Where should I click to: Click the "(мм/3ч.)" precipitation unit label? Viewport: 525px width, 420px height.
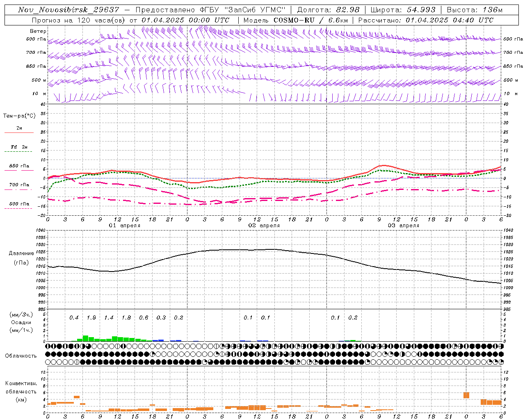[21, 315]
